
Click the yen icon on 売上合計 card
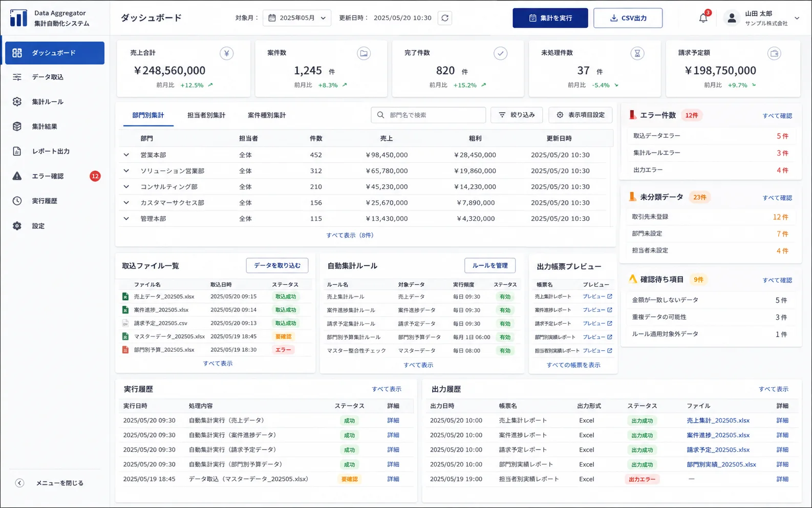click(227, 53)
